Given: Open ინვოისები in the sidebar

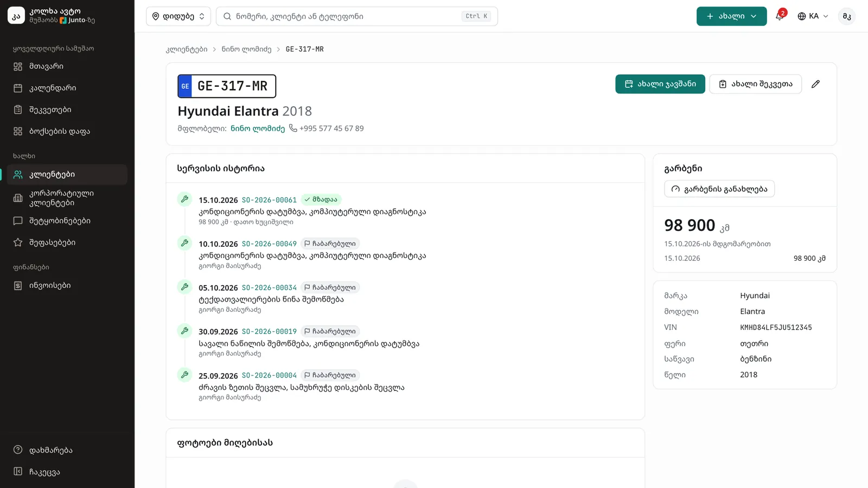Looking at the screenshot, I should tap(67, 285).
